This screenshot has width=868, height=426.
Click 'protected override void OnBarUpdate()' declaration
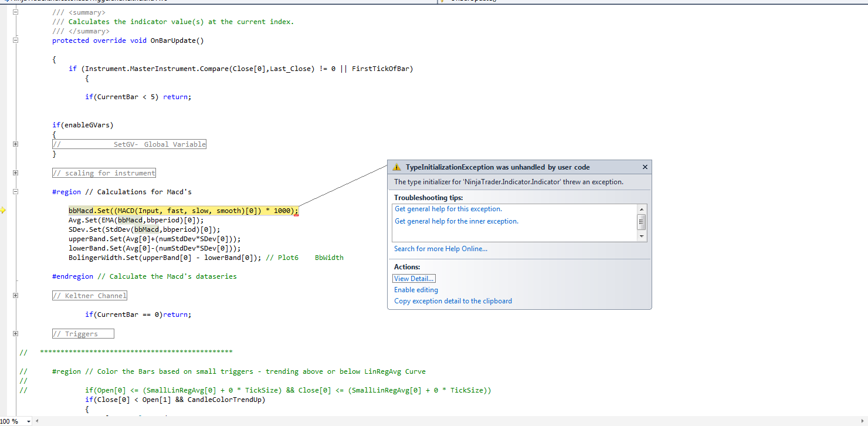pyautogui.click(x=128, y=40)
